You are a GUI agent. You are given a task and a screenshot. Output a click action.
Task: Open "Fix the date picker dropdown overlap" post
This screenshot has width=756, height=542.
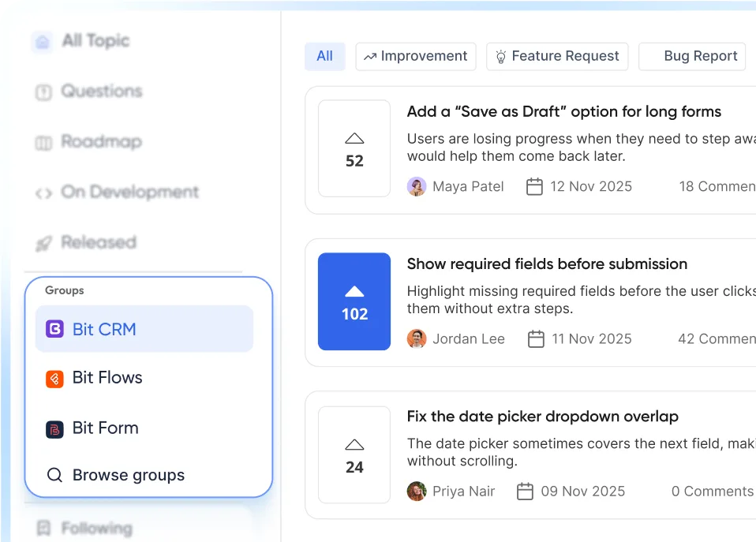pos(542,417)
